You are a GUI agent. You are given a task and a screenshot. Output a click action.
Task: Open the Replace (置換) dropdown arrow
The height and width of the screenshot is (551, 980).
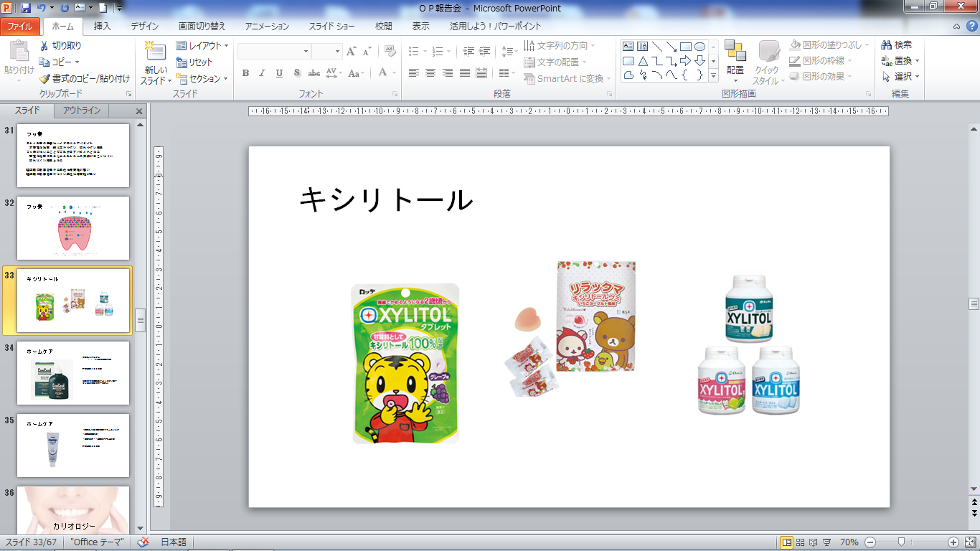[x=917, y=62]
